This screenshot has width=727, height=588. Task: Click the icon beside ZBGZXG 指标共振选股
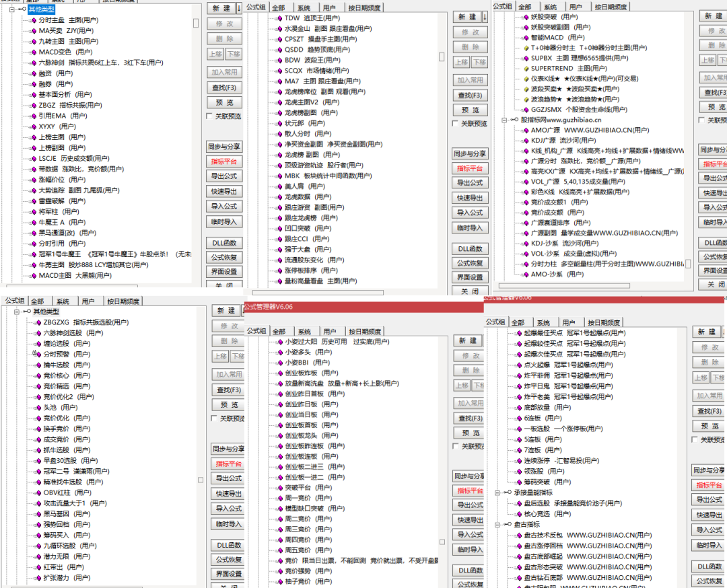[x=38, y=322]
